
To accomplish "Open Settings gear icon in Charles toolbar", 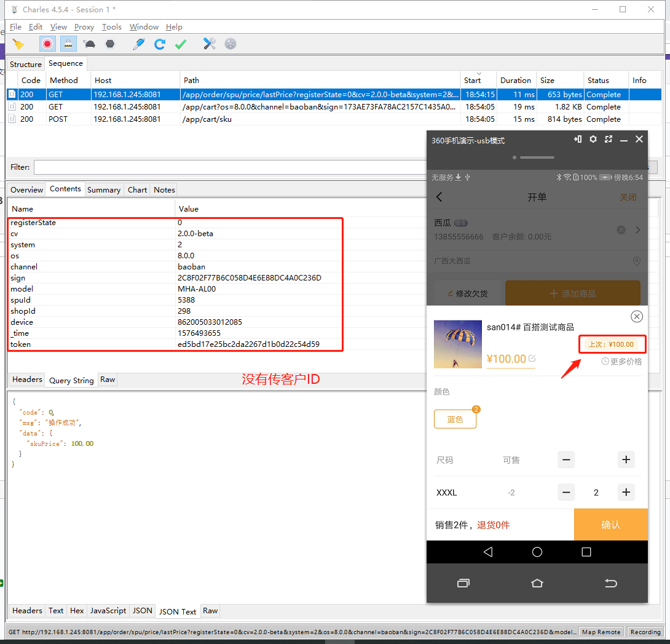I will pyautogui.click(x=231, y=44).
